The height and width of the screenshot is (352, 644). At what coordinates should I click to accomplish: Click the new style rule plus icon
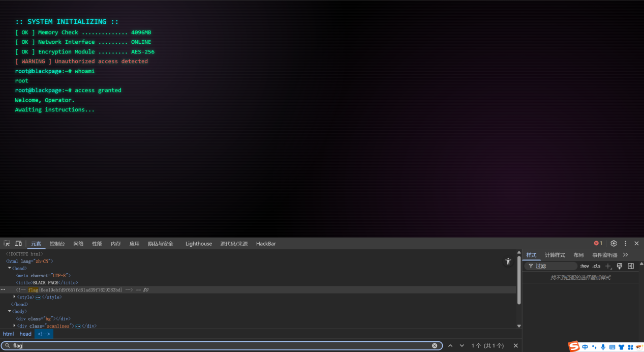tap(608, 266)
